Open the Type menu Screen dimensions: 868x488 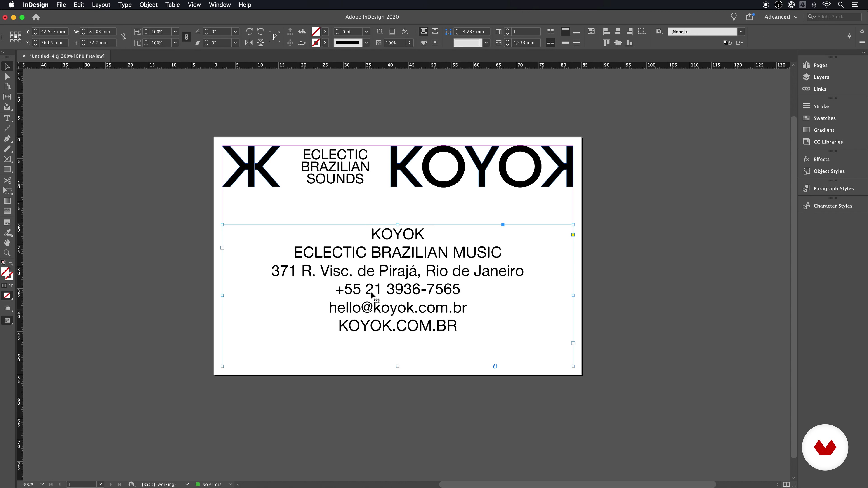[125, 5]
